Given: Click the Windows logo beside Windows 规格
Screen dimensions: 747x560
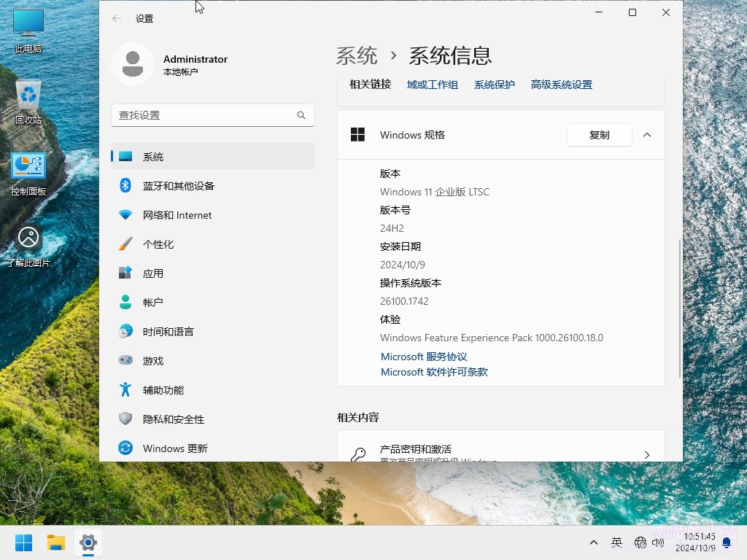Looking at the screenshot, I should (x=357, y=135).
